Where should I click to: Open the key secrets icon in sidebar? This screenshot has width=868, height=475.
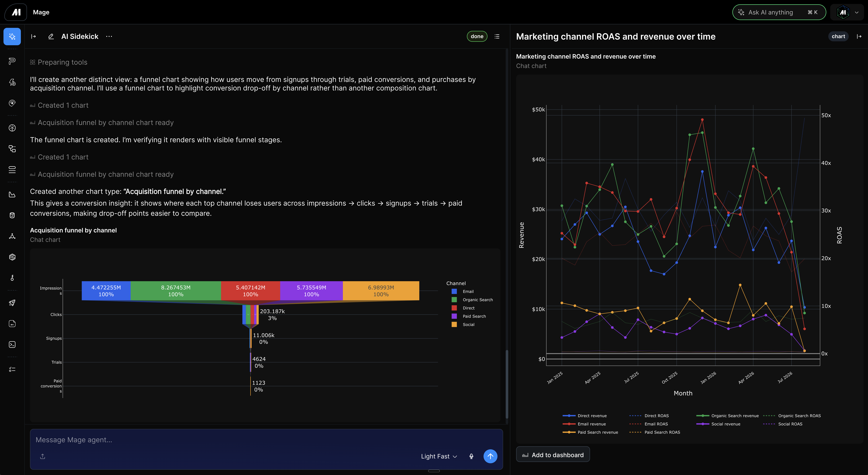[x=12, y=278]
